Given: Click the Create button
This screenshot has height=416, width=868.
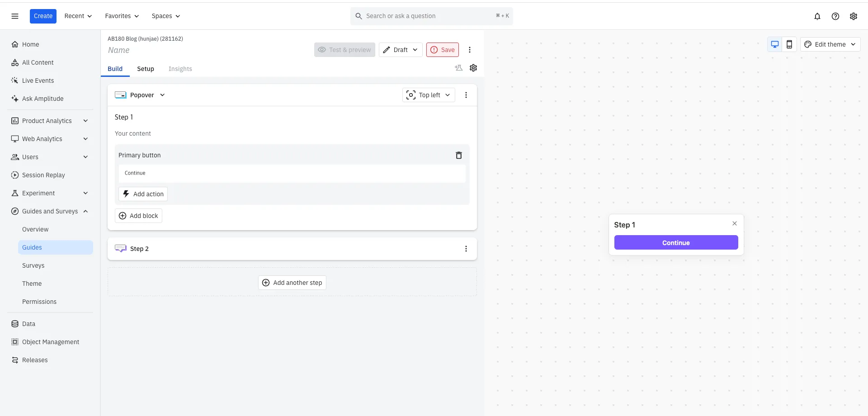Looking at the screenshot, I should point(43,16).
